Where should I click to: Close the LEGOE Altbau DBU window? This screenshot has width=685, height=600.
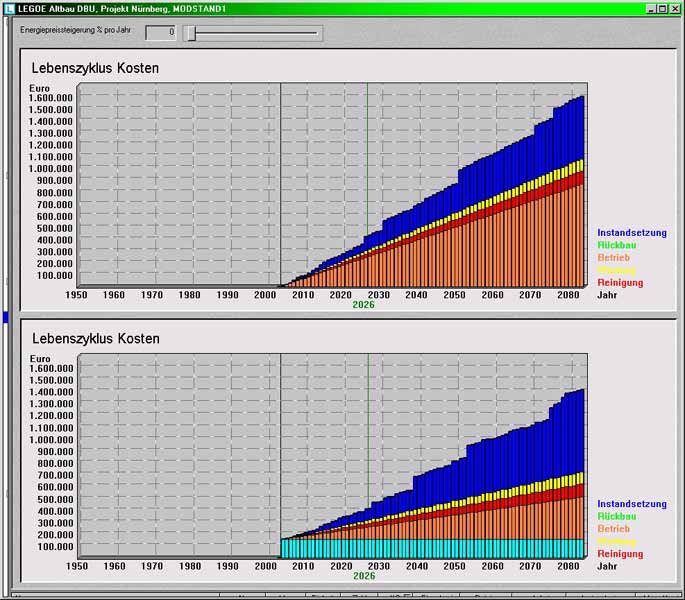pos(675,8)
